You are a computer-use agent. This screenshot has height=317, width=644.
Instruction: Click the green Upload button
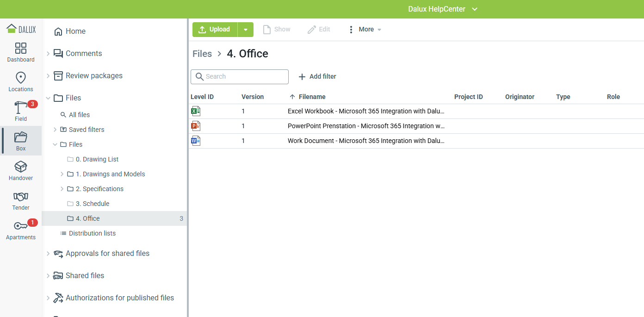215,30
